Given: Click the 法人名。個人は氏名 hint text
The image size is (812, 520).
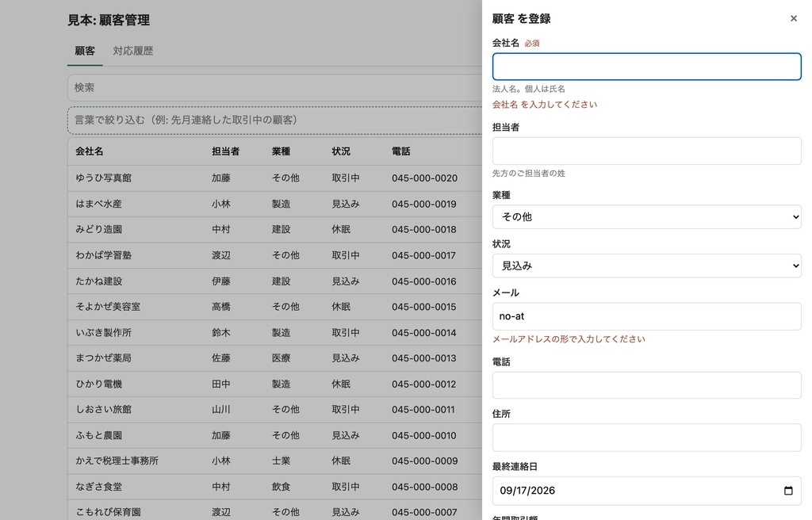Looking at the screenshot, I should click(529, 89).
